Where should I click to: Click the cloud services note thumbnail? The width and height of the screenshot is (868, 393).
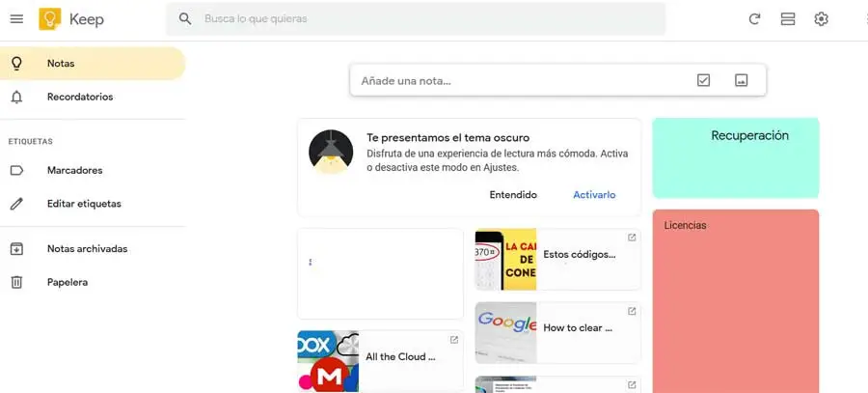[x=328, y=361]
